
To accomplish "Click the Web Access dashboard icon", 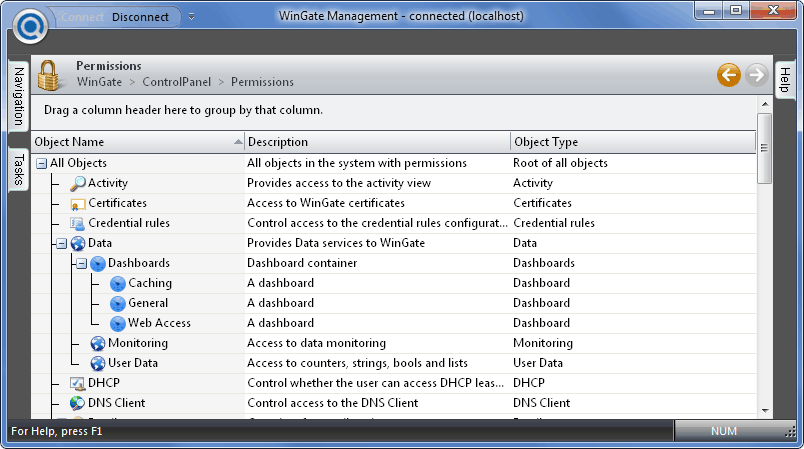I will click(117, 323).
